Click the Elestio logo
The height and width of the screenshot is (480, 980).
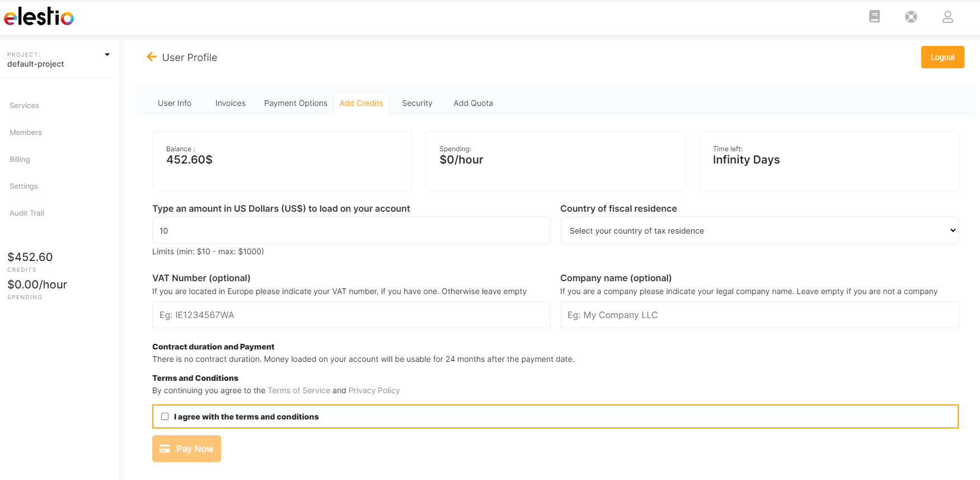pos(39,17)
